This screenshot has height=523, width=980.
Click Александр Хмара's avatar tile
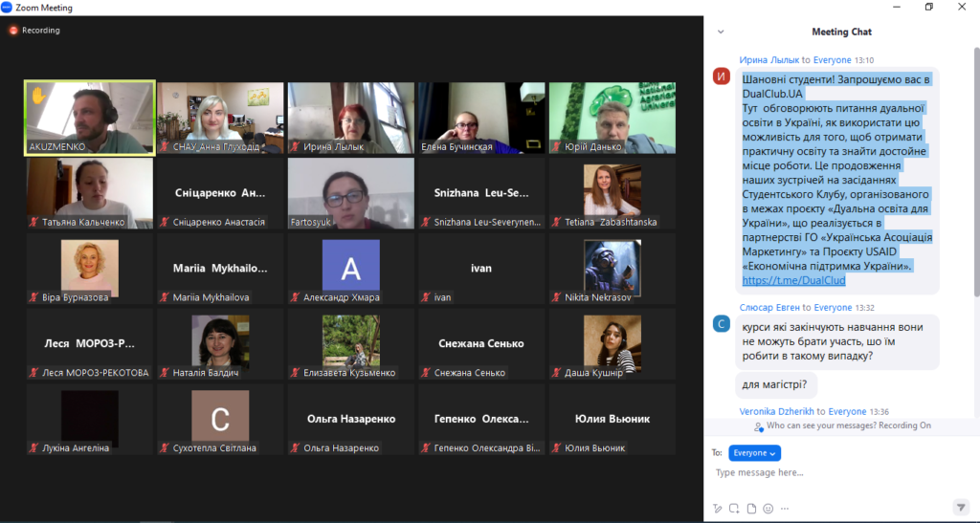coord(351,269)
